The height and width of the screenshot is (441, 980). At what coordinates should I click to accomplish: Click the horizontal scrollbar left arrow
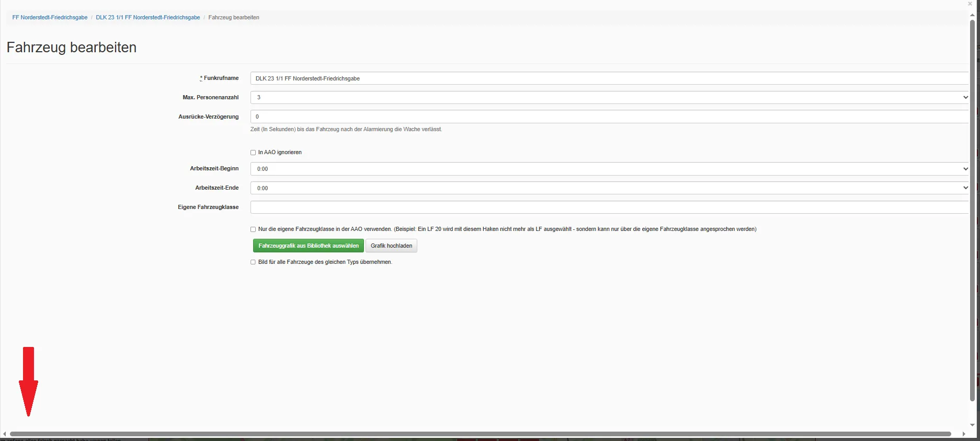[5, 434]
